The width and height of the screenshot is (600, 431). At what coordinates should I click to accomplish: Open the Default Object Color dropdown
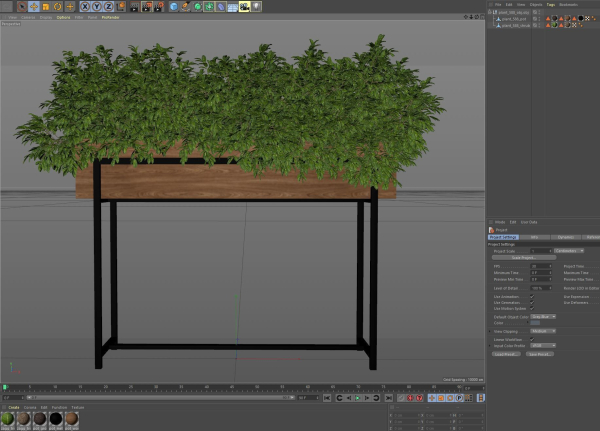(543, 317)
